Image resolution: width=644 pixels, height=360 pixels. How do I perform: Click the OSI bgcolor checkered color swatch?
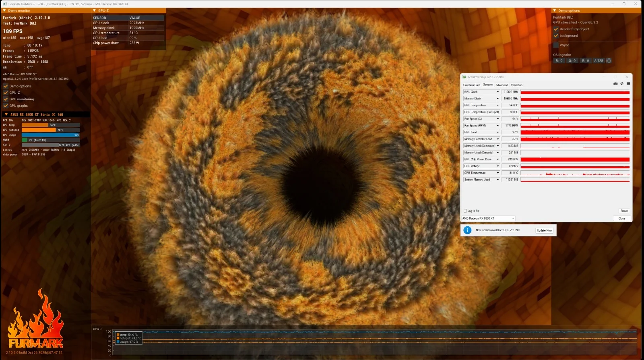tap(609, 61)
